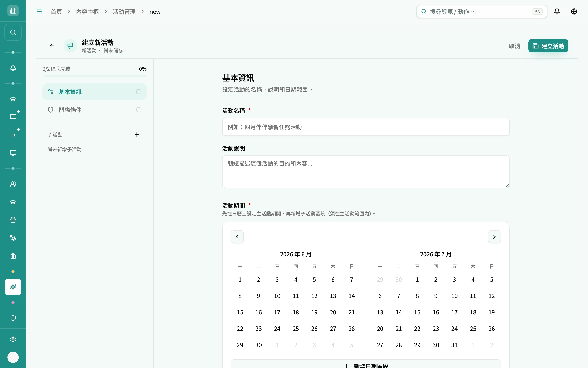Click the 尚未新增子活動 placeholder text
Screen dimensions: 588x368
65,149
